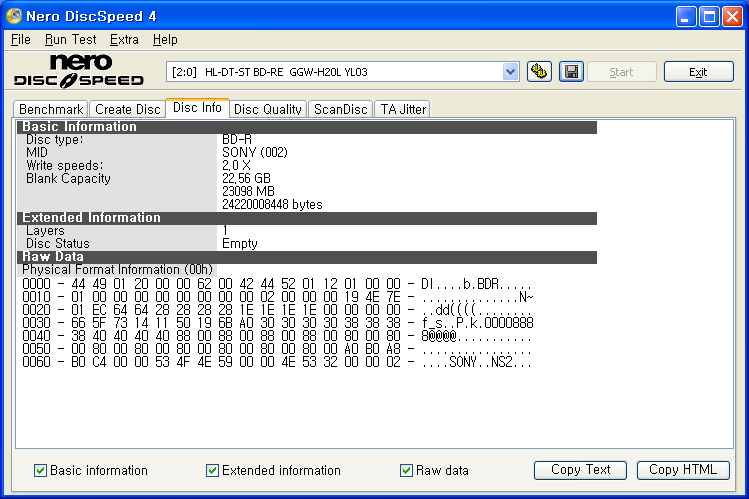749x499 pixels.
Task: Uncheck the Extended information checkbox
Action: pyautogui.click(x=212, y=470)
